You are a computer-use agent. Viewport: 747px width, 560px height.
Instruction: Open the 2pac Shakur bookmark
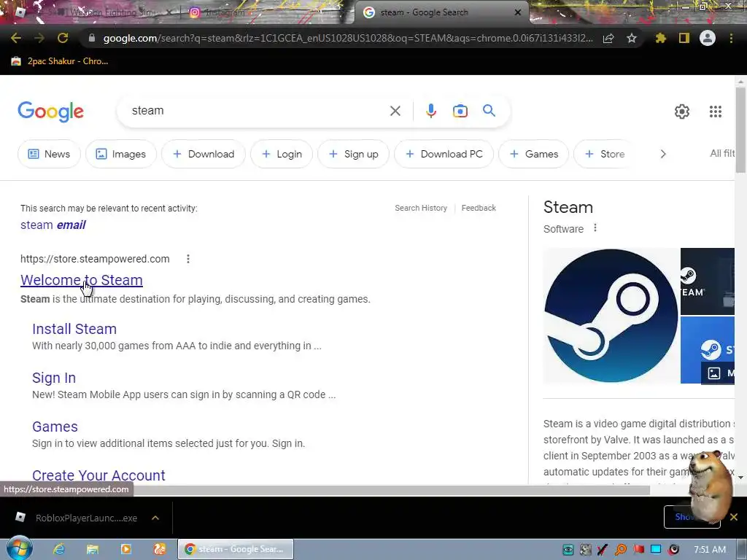pos(60,61)
